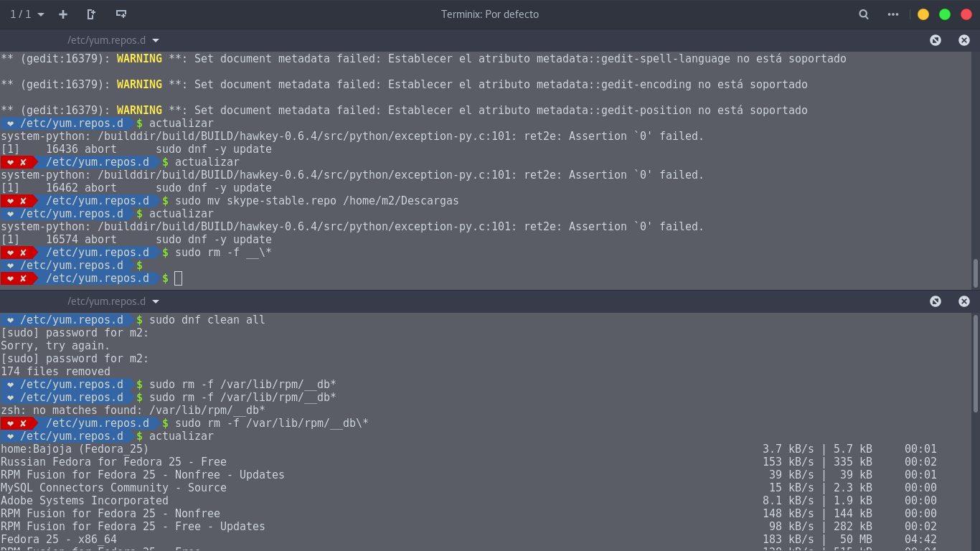Toggle maximize on the top terminal pane
Viewport: 980px width, 551px height.
936,40
